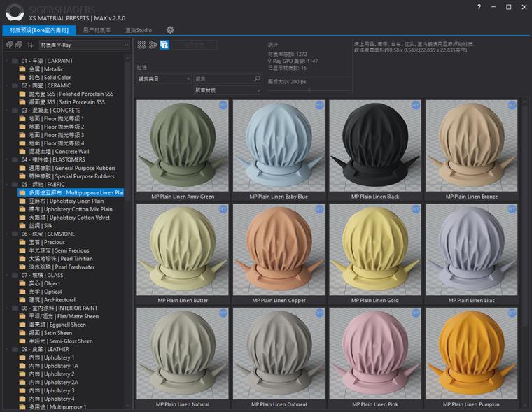Open the settings gear tab icon
This screenshot has width=532, height=412.
click(170, 30)
